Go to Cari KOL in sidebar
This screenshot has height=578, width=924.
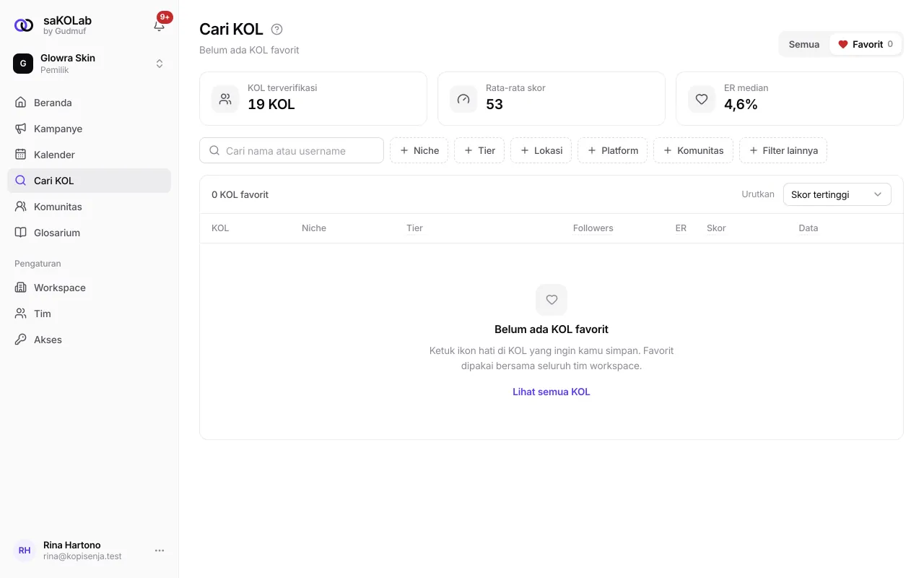(x=89, y=181)
